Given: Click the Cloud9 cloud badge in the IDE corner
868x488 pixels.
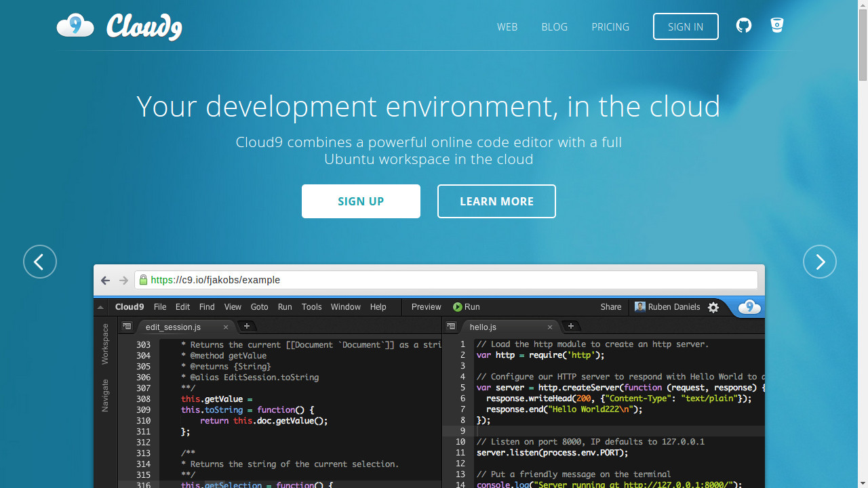Looking at the screenshot, I should 749,307.
